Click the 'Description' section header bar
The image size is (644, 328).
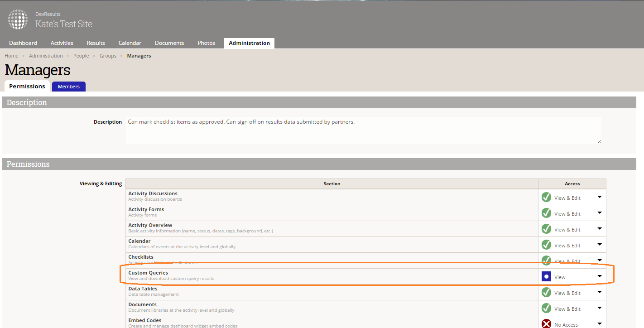[319, 102]
